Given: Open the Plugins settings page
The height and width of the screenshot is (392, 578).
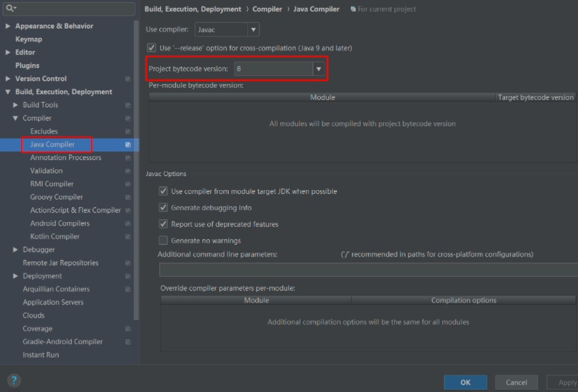Looking at the screenshot, I should (27, 65).
